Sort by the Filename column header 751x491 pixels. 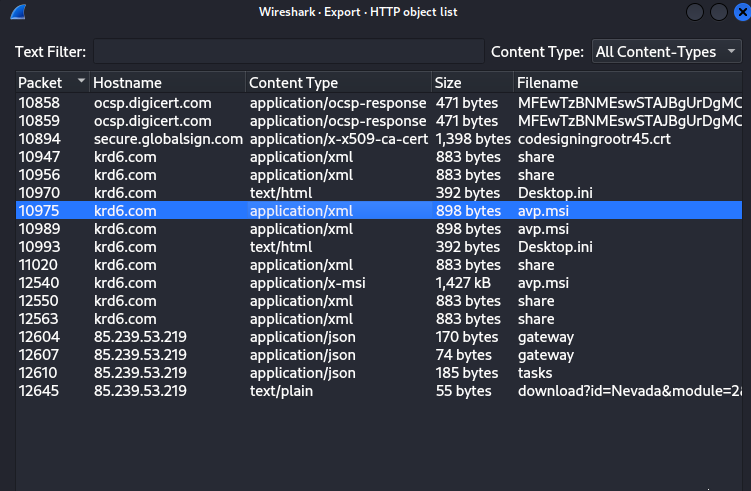click(628, 83)
